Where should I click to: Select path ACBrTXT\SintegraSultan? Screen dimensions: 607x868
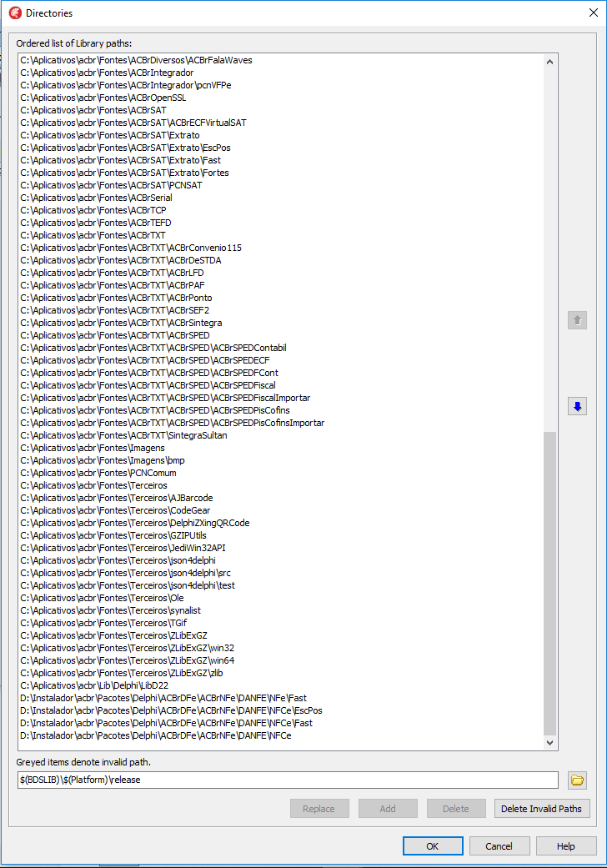point(123,435)
